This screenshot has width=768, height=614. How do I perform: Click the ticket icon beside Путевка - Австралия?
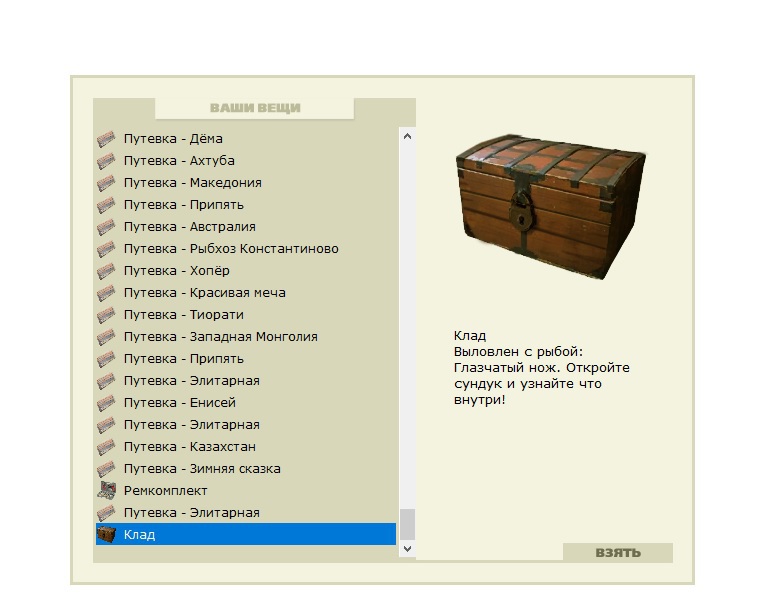(106, 227)
